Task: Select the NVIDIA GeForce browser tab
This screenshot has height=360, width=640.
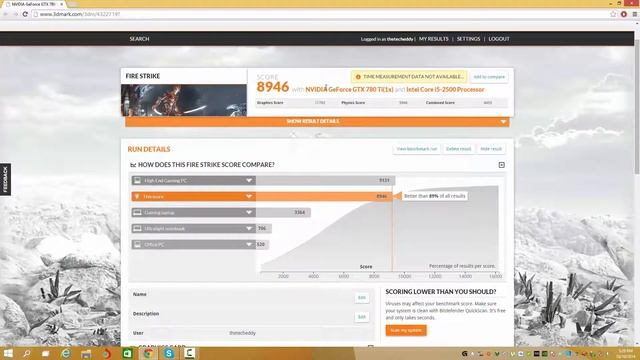Action: click(x=34, y=4)
